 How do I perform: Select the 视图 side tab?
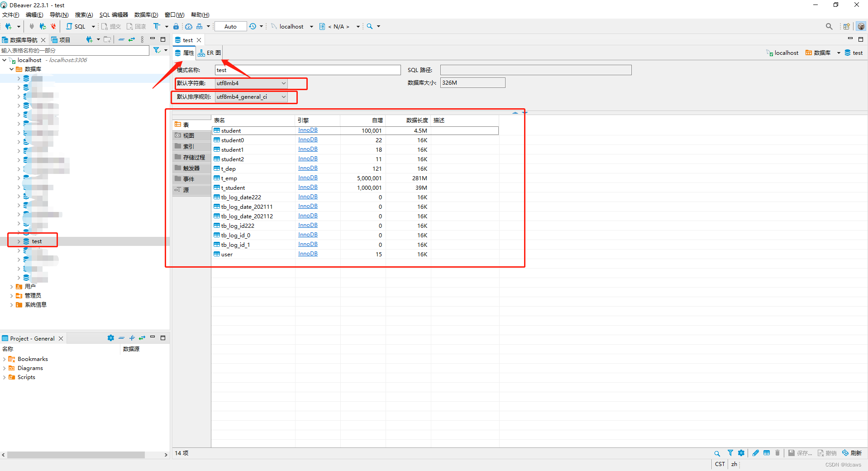(x=191, y=135)
